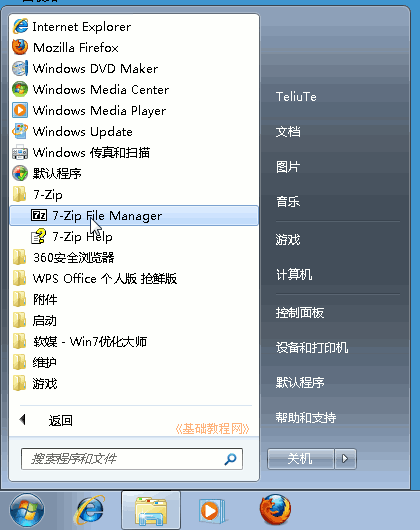This screenshot has height=530, width=420.
Task: Click the Windows DVD Maker disc icon
Action: pyautogui.click(x=20, y=68)
